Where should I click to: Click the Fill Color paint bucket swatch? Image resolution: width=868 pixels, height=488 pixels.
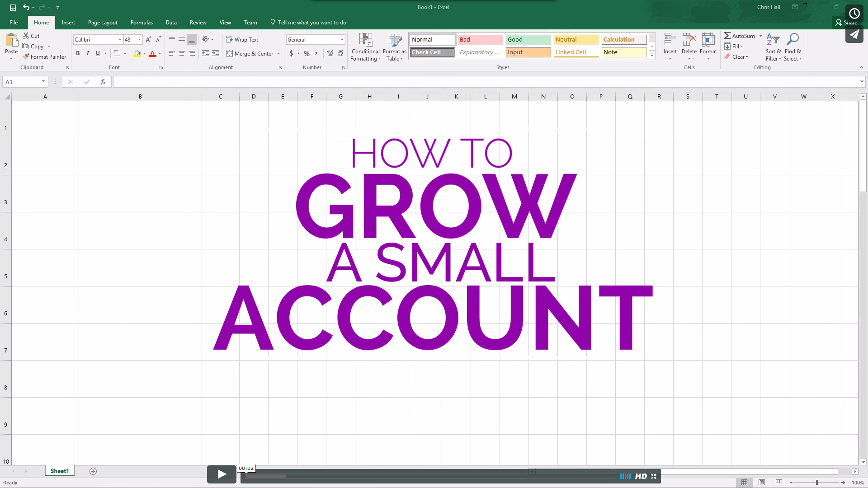(x=137, y=53)
